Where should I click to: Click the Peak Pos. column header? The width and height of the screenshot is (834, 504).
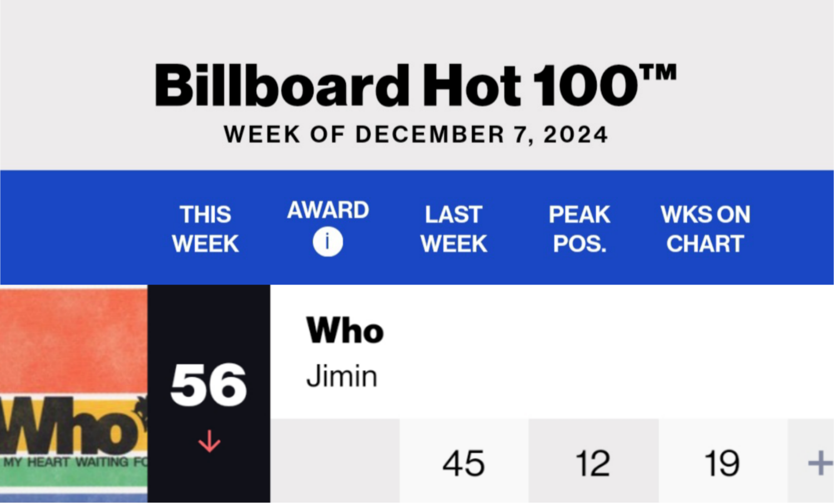(x=579, y=229)
